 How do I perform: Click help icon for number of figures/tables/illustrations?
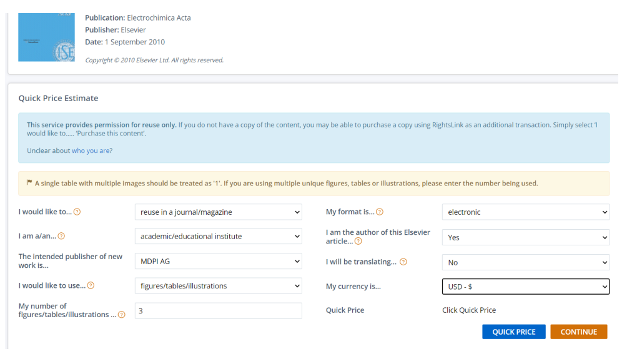pos(122,315)
